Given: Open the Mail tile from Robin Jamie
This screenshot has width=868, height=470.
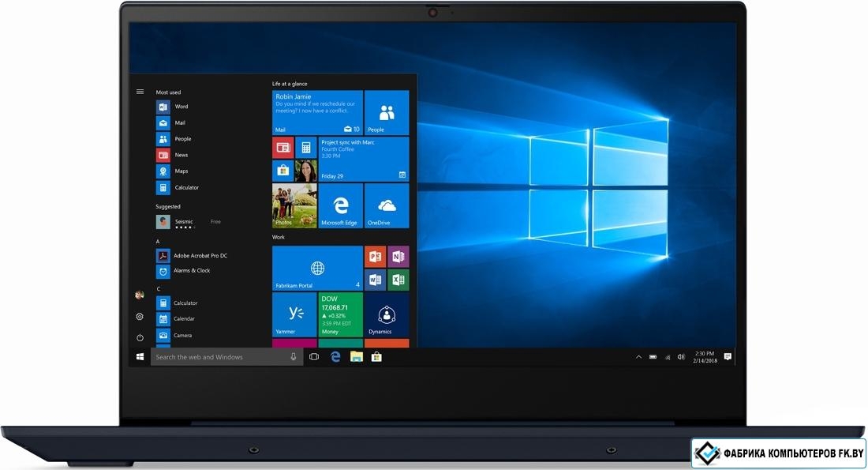Looking at the screenshot, I should pos(318,112).
